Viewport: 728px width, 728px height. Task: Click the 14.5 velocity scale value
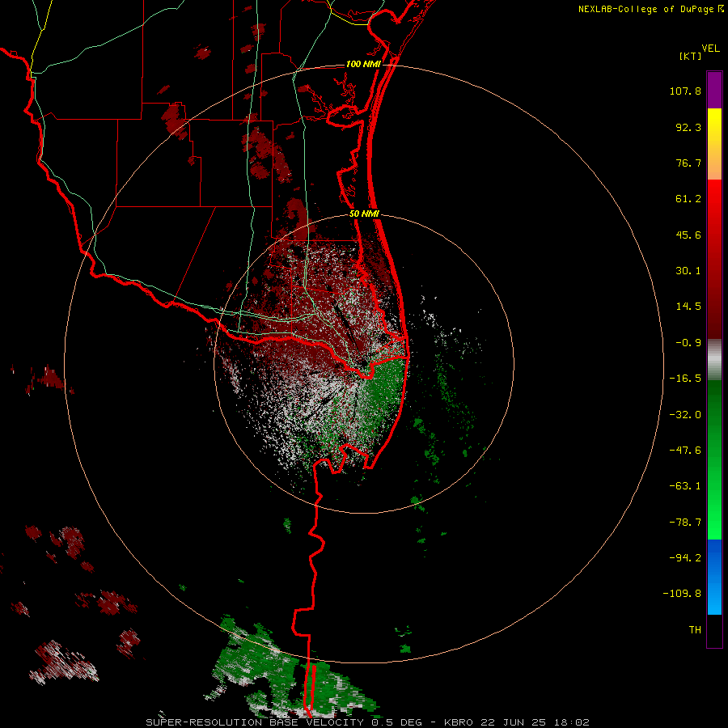688,307
